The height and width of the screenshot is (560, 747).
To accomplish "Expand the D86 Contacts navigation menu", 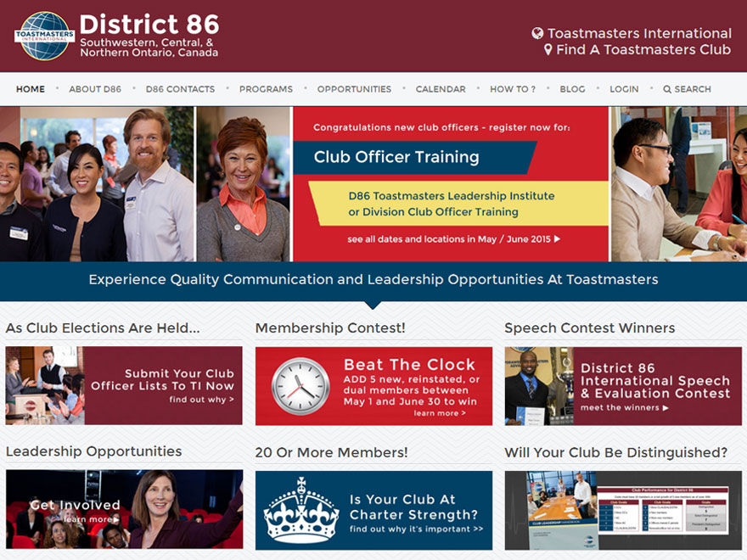I will tap(180, 89).
